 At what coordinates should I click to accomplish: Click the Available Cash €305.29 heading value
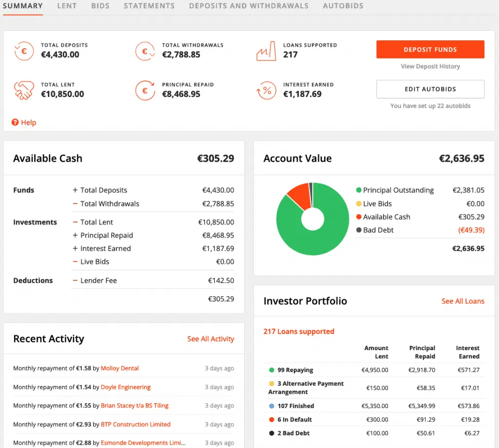tap(215, 158)
